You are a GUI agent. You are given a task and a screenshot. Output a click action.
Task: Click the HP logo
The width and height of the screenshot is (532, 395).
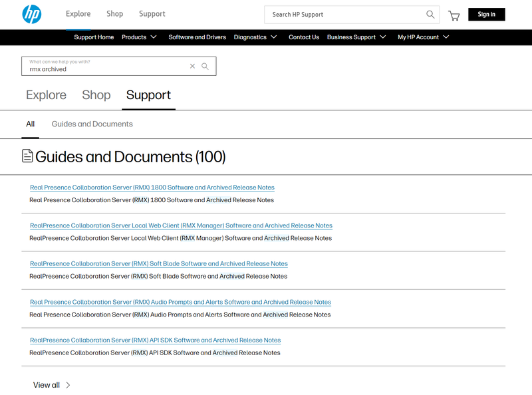31,14
